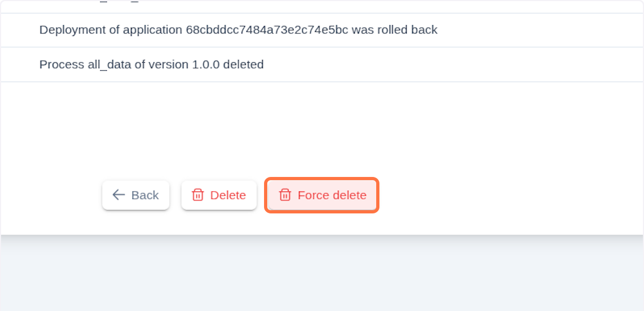Click the orange highlighted Force delete control
The height and width of the screenshot is (311, 644).
(321, 195)
